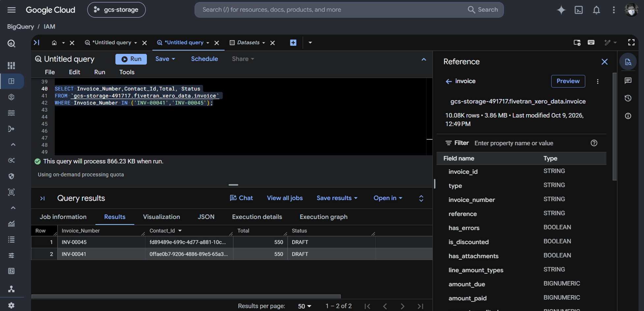The width and height of the screenshot is (644, 311).
Task: Click the Schedule button
Action: pos(204,59)
